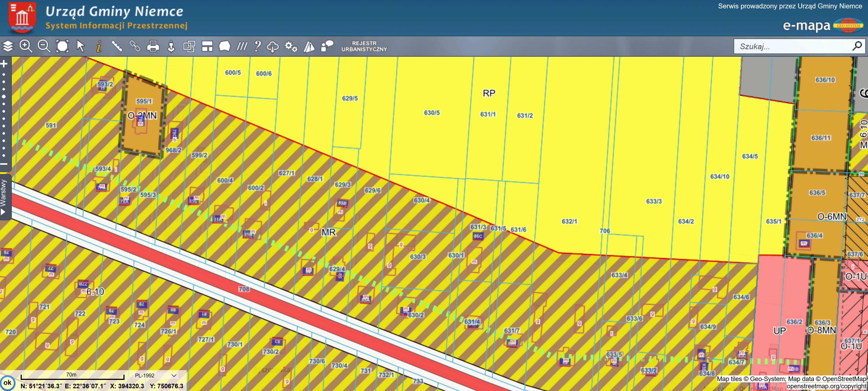868x391 pixels.
Task: Open the split layout panels icon
Action: (x=207, y=46)
